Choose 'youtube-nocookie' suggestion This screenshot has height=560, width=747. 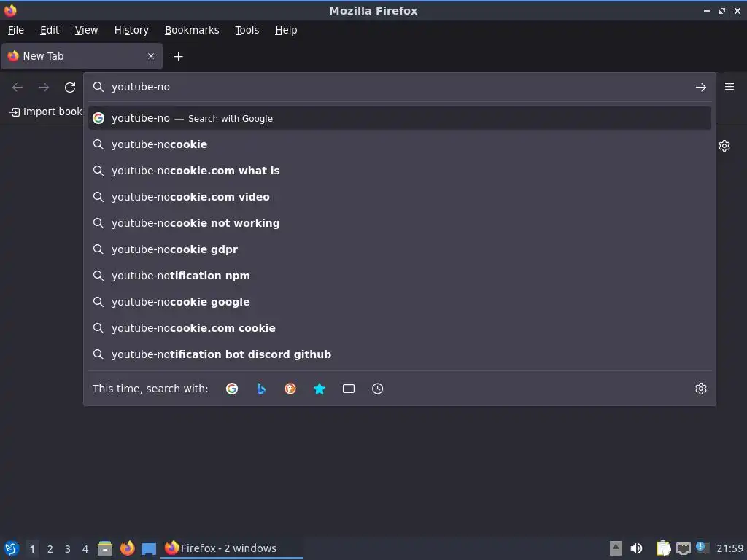(399, 144)
